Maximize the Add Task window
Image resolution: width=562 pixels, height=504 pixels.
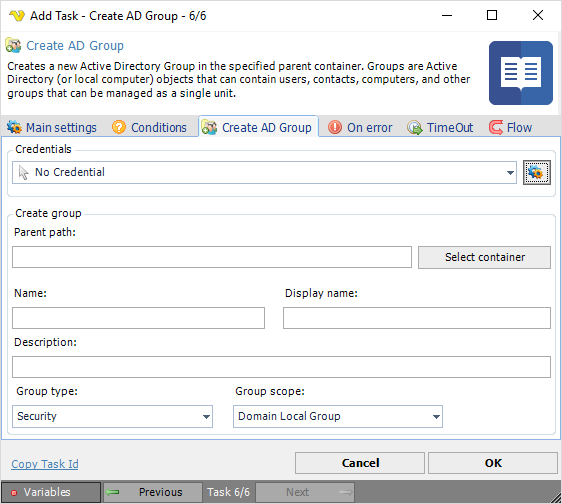pyautogui.click(x=492, y=15)
